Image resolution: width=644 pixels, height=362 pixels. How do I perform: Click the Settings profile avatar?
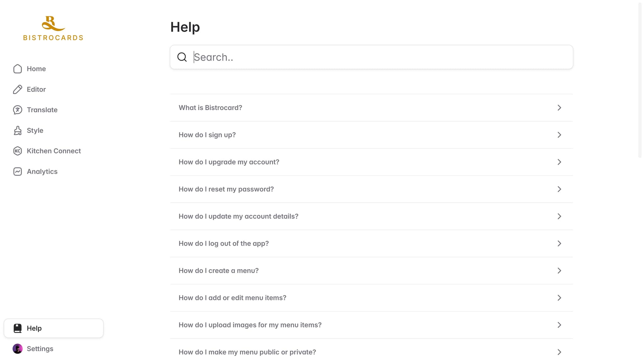coord(18,349)
